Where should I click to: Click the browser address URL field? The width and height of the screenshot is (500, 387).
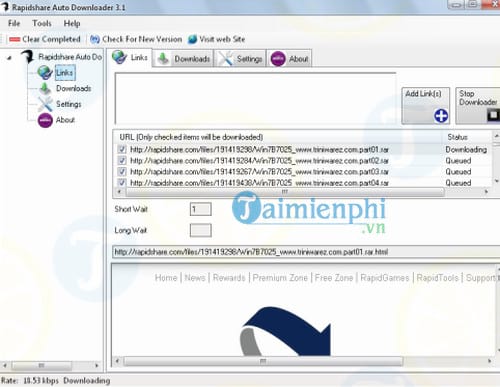point(306,252)
